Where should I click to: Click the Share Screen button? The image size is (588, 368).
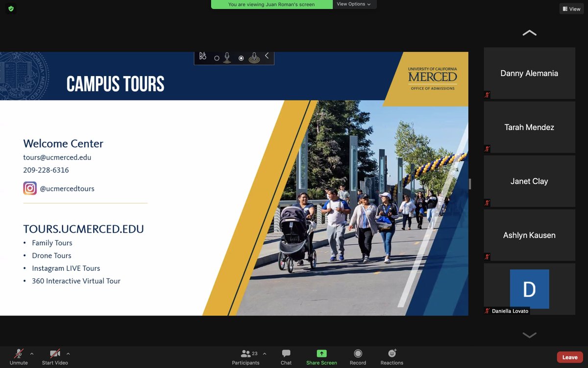click(321, 357)
